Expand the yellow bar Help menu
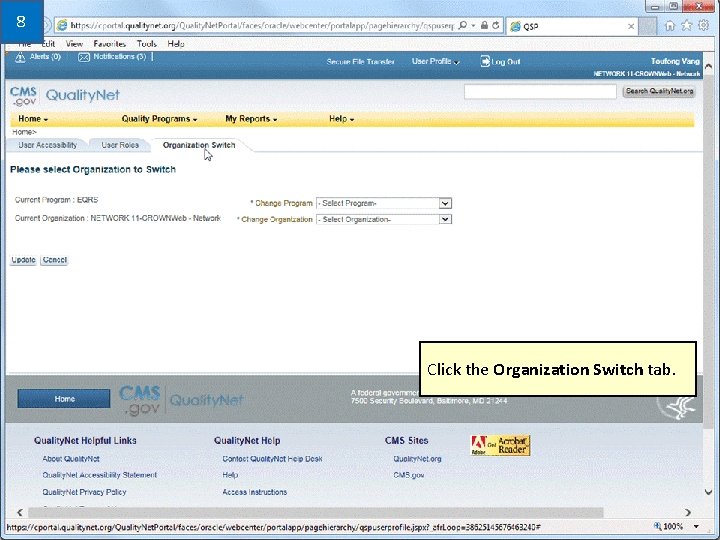 click(342, 119)
